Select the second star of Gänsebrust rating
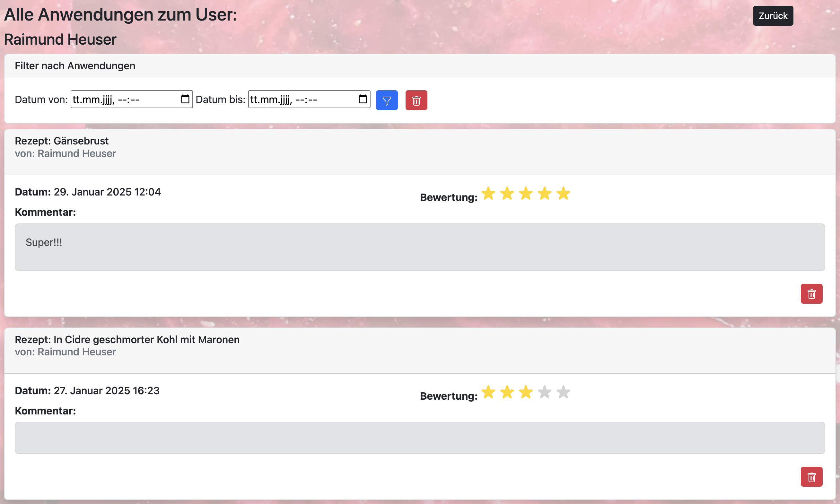Viewport: 840px width, 504px height. click(507, 193)
